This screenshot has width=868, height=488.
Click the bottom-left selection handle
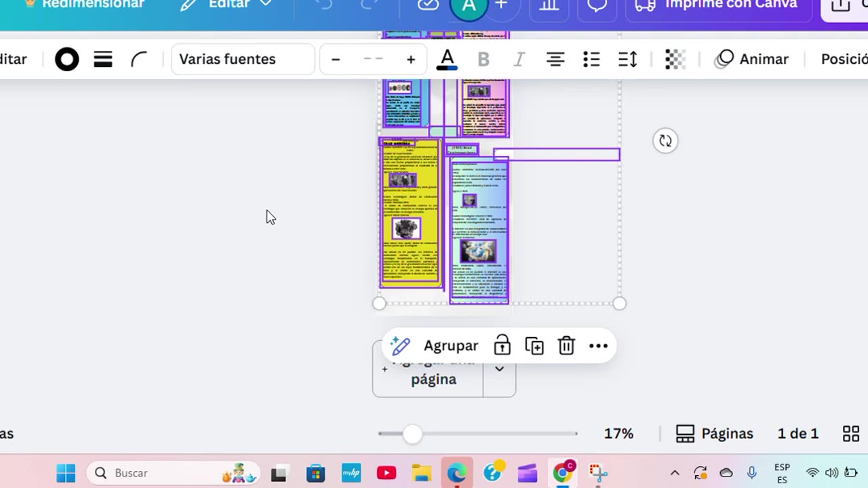[379, 304]
